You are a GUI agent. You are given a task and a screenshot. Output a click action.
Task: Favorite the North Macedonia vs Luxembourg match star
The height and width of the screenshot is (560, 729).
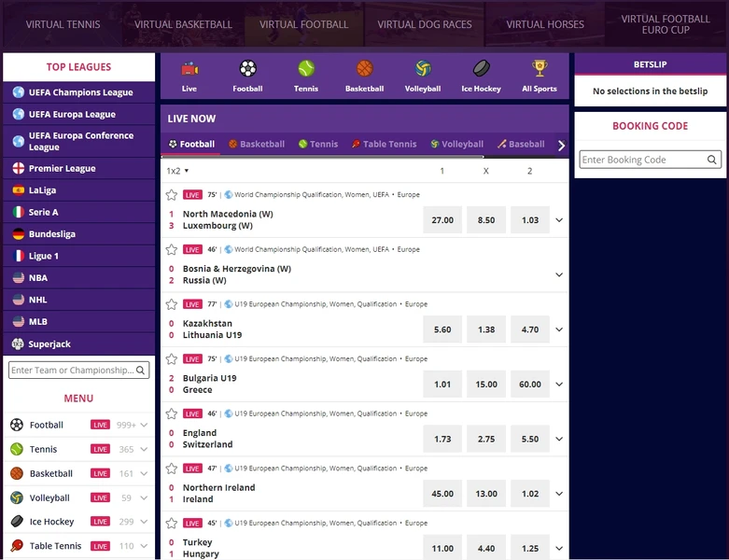click(x=172, y=195)
